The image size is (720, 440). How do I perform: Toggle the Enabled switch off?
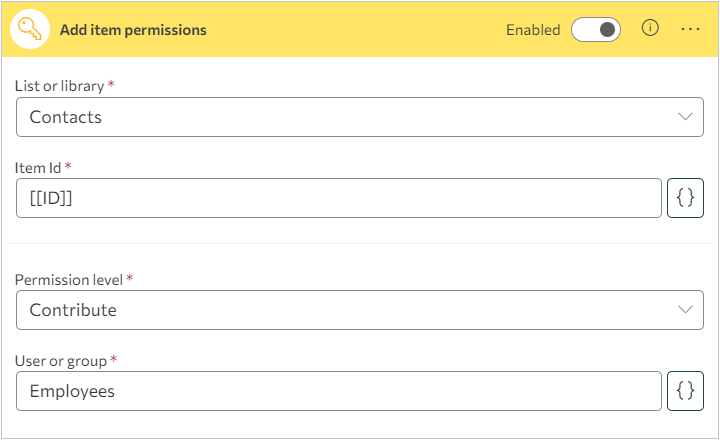pos(596,30)
